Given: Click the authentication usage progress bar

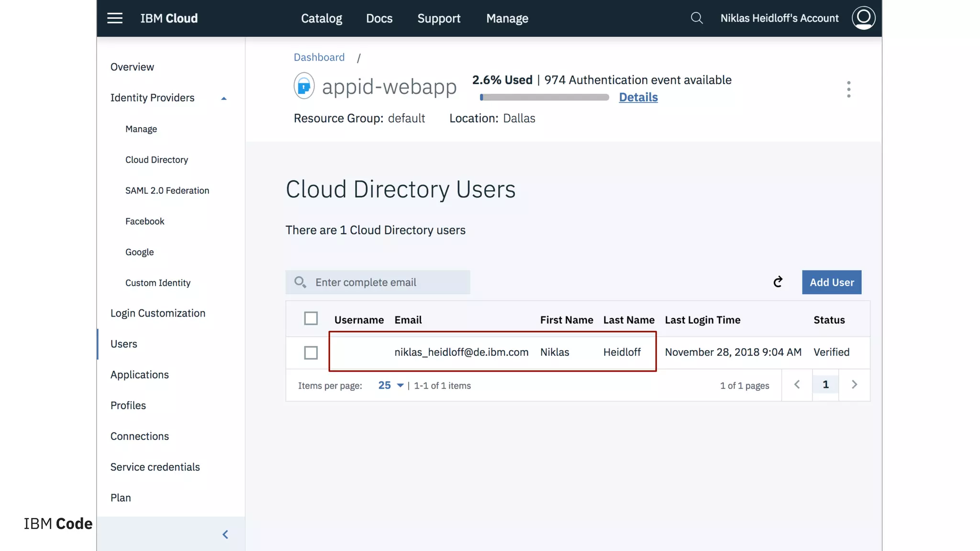Looking at the screenshot, I should coord(544,97).
